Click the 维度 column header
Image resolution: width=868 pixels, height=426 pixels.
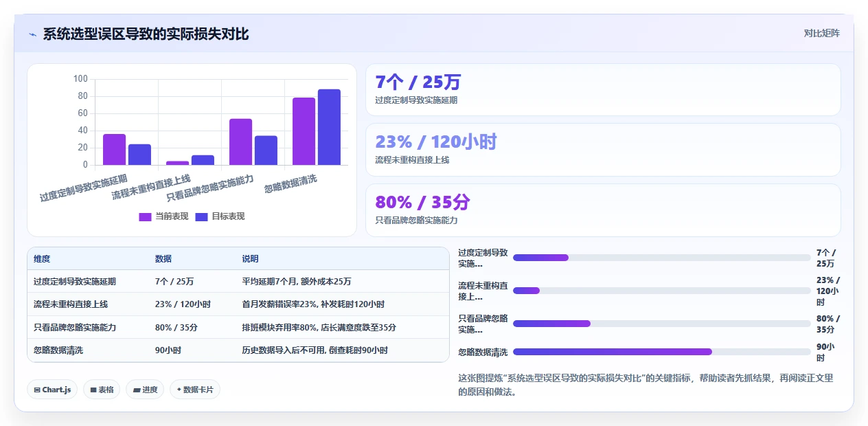[42, 259]
